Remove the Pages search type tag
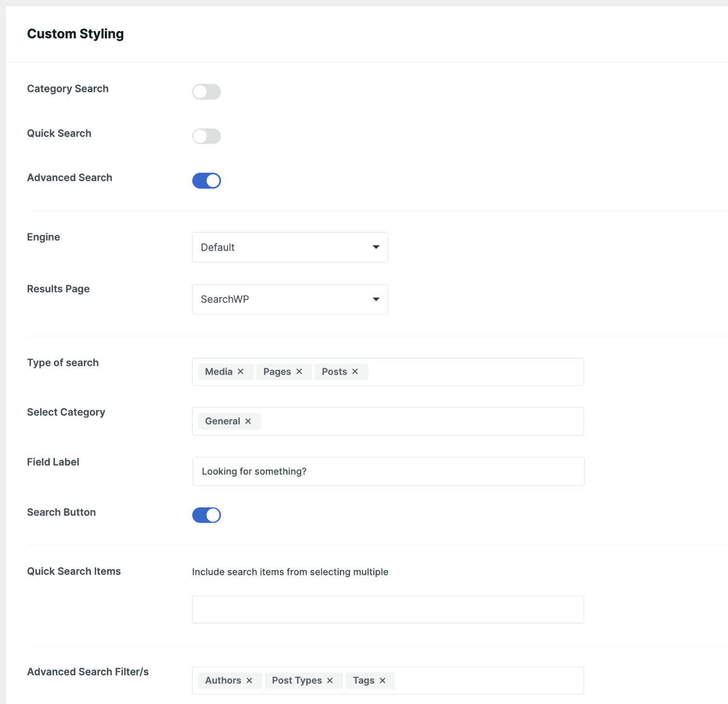 coord(299,371)
